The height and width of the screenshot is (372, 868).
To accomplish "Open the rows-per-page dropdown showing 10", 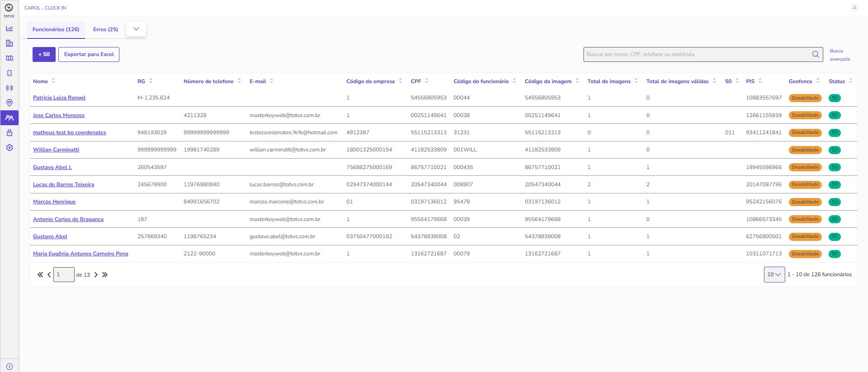I will click(774, 274).
